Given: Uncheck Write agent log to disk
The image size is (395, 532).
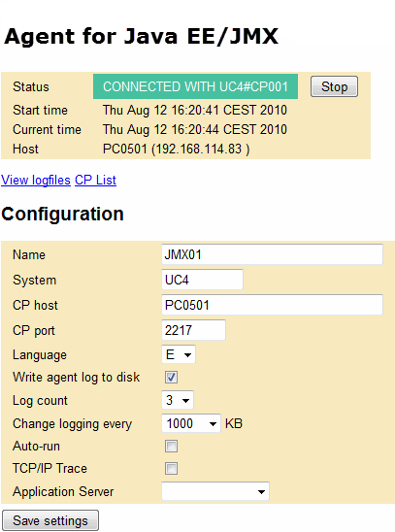Looking at the screenshot, I should click(171, 377).
